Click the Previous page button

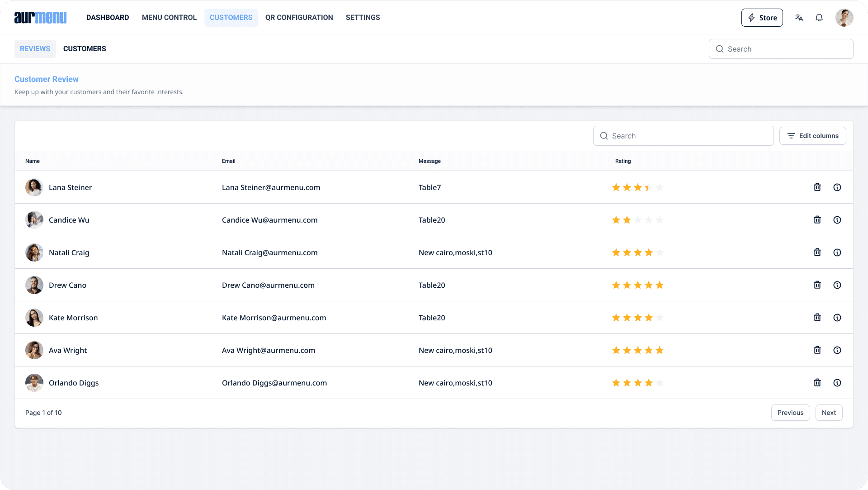pos(790,412)
